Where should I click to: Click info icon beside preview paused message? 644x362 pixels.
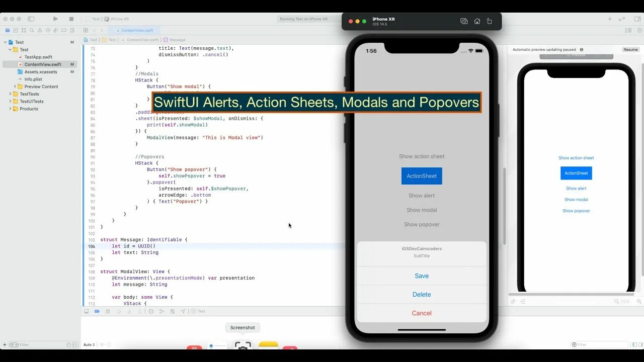click(x=582, y=50)
